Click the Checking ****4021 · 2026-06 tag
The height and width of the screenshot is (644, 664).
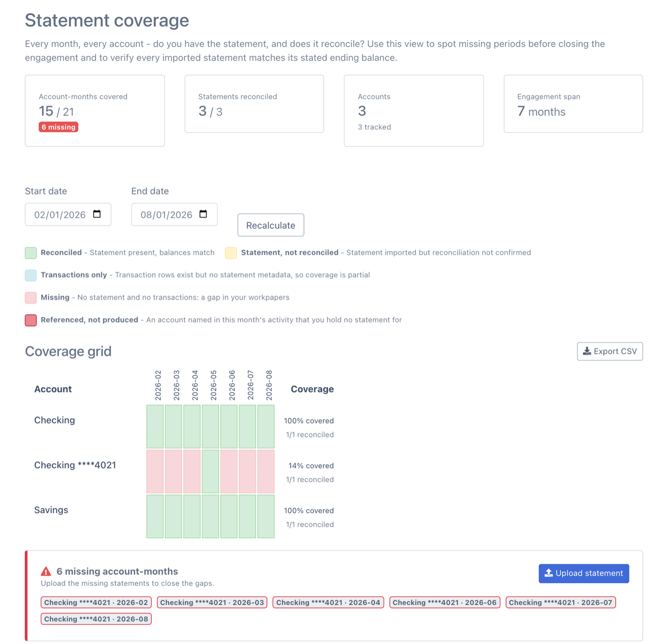click(x=445, y=602)
